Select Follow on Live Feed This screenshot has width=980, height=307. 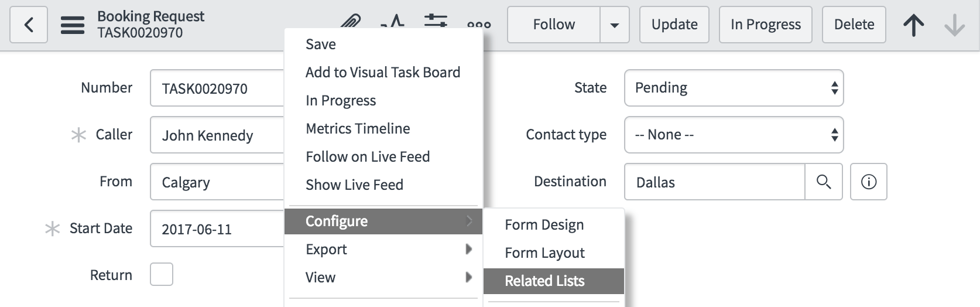tap(383, 156)
